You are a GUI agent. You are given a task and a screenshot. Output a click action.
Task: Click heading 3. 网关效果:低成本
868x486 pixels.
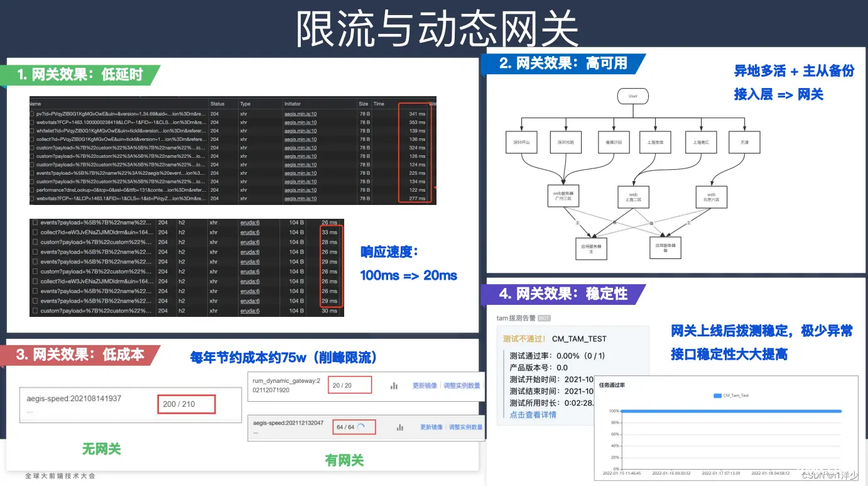pyautogui.click(x=80, y=355)
